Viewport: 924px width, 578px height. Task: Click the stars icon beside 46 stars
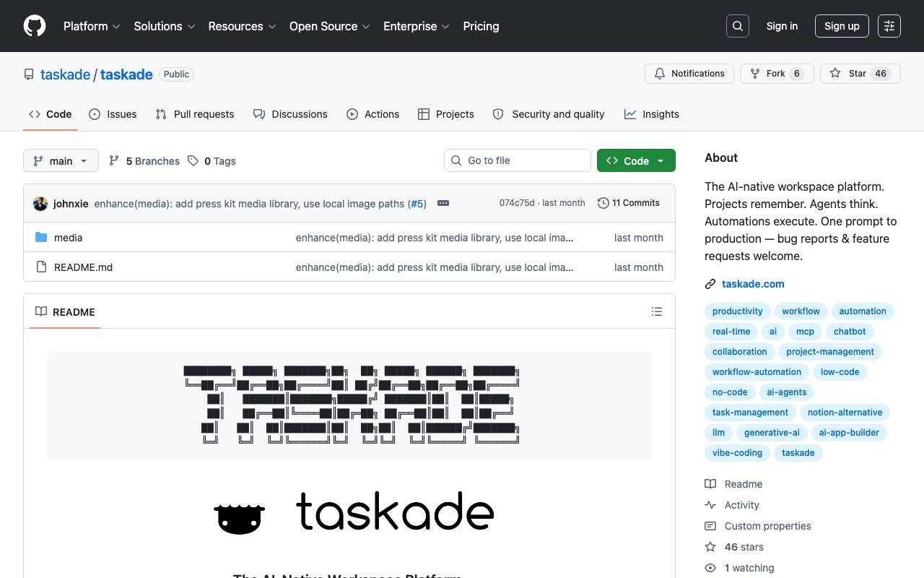tap(710, 547)
